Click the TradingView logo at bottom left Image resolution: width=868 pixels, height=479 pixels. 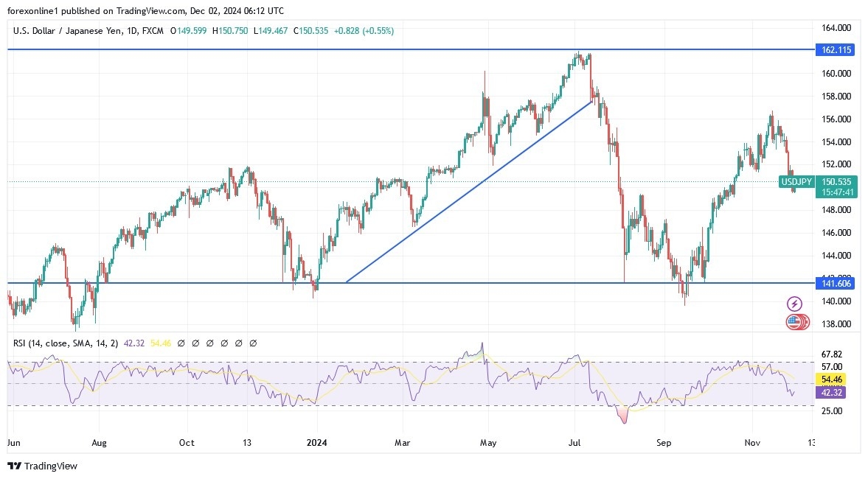click(x=41, y=466)
